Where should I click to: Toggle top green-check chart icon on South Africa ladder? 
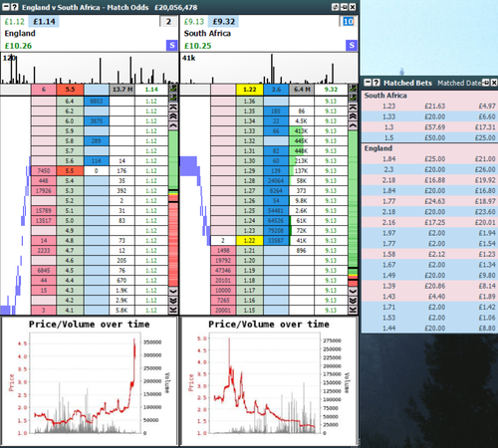pos(353,89)
